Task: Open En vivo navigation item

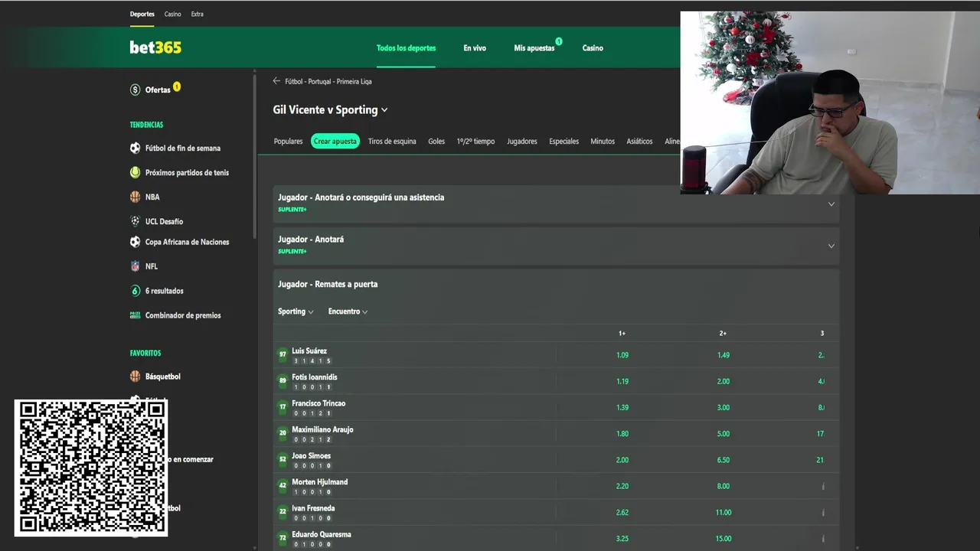Action: click(475, 48)
